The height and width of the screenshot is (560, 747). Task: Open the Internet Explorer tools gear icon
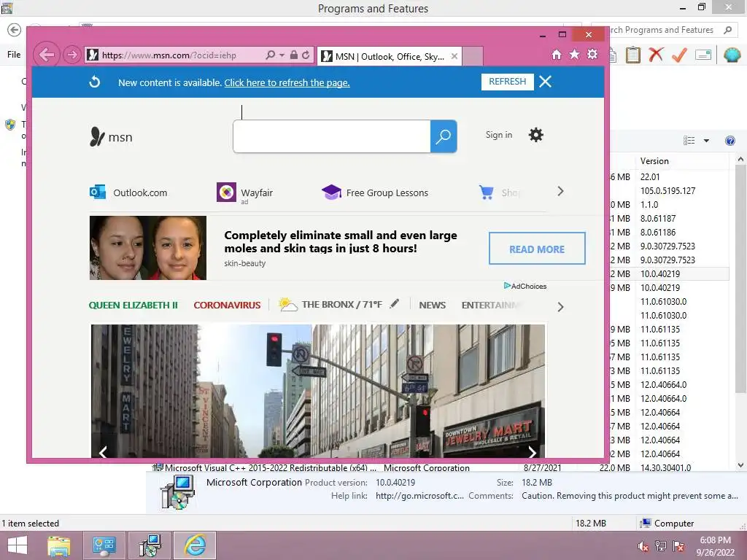pyautogui.click(x=592, y=54)
